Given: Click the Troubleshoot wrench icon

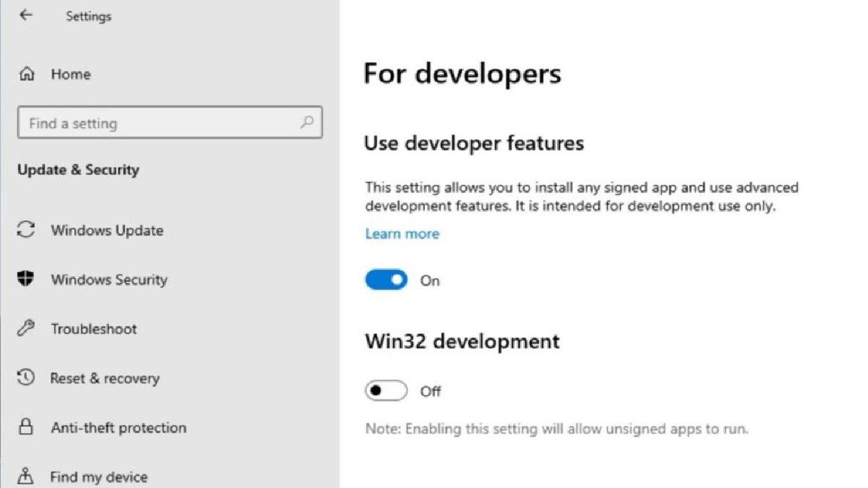Looking at the screenshot, I should click(27, 328).
